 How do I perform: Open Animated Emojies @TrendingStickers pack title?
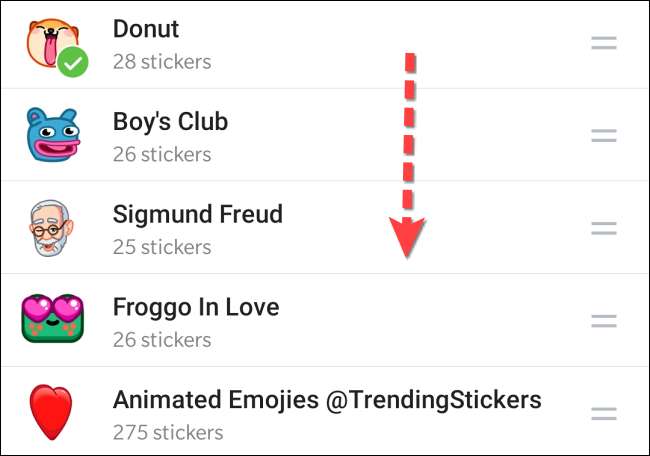[326, 400]
